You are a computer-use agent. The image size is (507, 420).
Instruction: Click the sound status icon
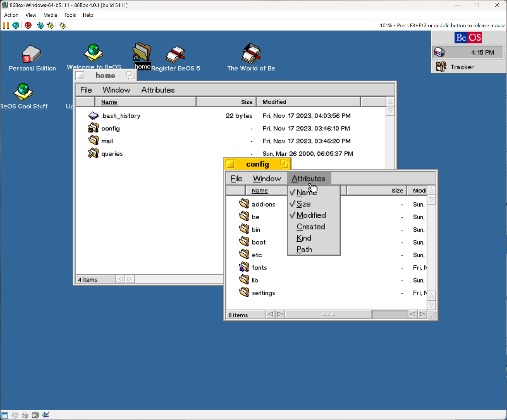click(x=45, y=415)
